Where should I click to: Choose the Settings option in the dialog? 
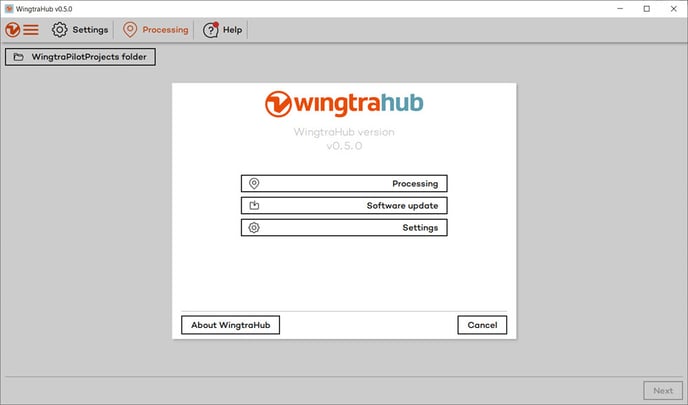[x=344, y=228]
